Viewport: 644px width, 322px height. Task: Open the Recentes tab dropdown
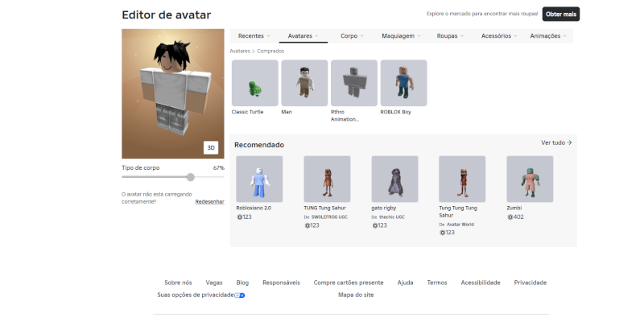[254, 36]
